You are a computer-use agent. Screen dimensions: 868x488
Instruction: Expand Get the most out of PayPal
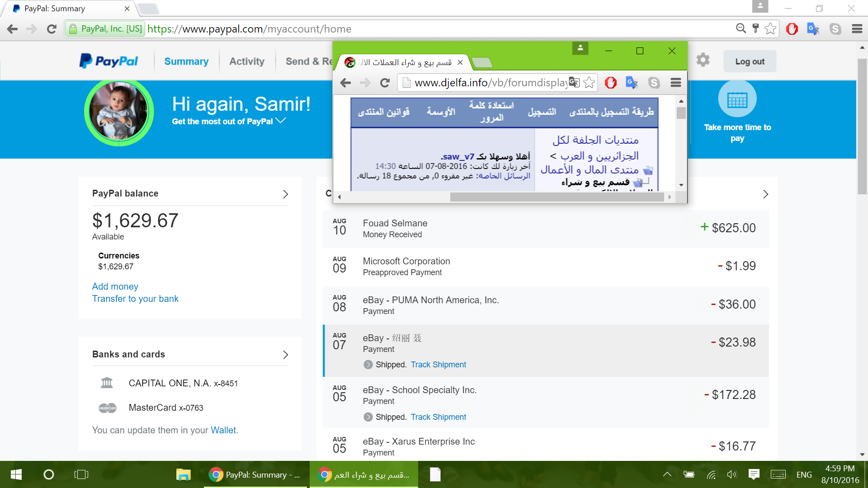point(229,121)
